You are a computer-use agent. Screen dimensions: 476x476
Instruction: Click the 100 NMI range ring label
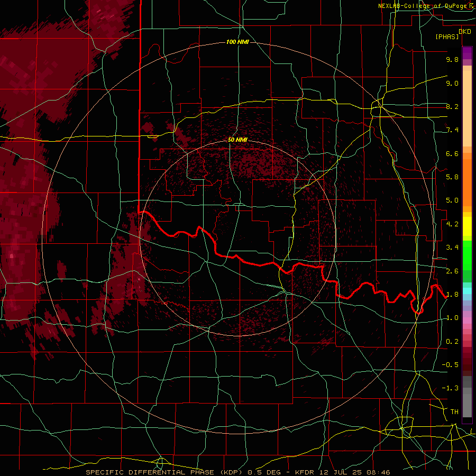(x=237, y=42)
